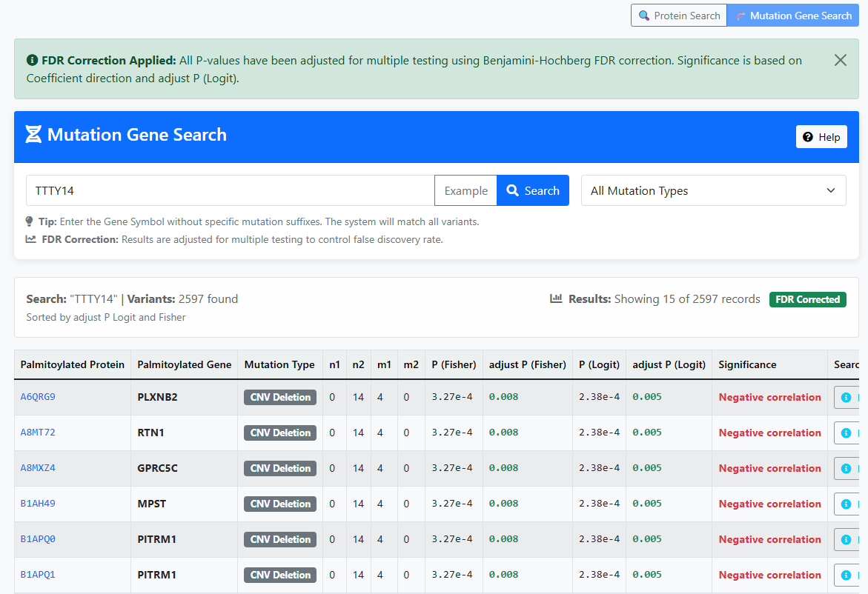Screen dimensions: 868x594
Task: Select gene name GPRC5C
Action: pos(157,468)
